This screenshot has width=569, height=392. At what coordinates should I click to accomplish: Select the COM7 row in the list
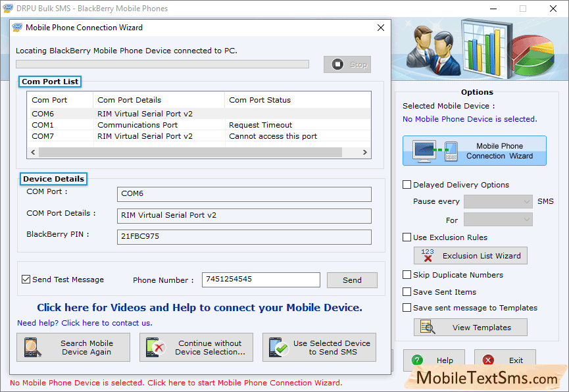[x=199, y=136]
